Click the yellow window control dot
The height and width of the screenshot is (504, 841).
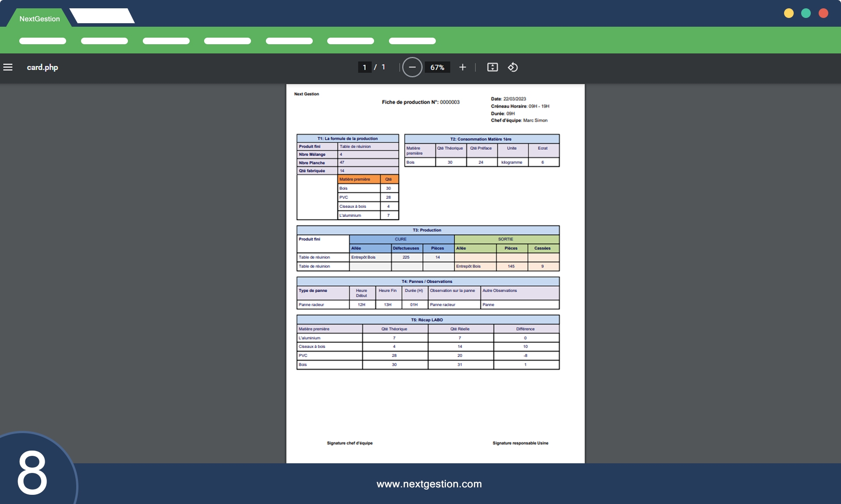point(788,13)
